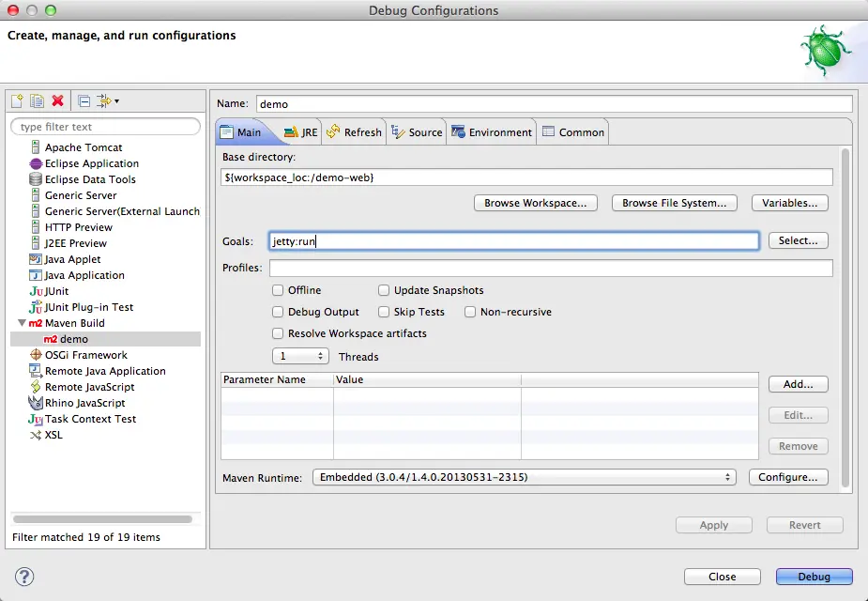Click the Generic Server(External Launch) icon
Viewport: 868px width, 601px height.
[x=36, y=211]
